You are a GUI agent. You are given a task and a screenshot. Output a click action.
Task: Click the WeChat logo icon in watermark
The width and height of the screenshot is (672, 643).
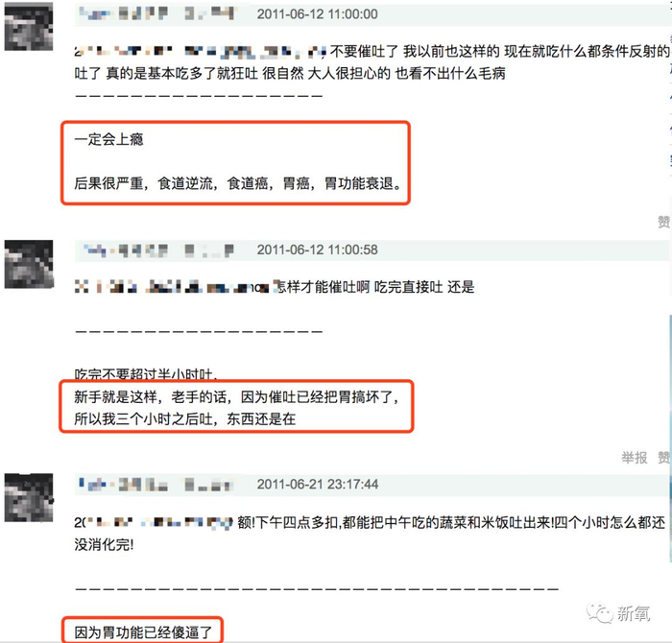(x=600, y=613)
